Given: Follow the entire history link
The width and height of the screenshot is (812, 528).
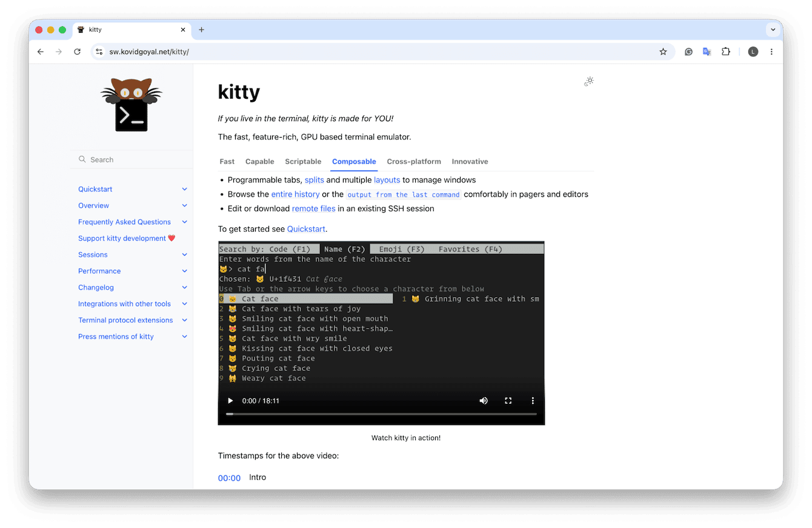Looking at the screenshot, I should pyautogui.click(x=295, y=194).
